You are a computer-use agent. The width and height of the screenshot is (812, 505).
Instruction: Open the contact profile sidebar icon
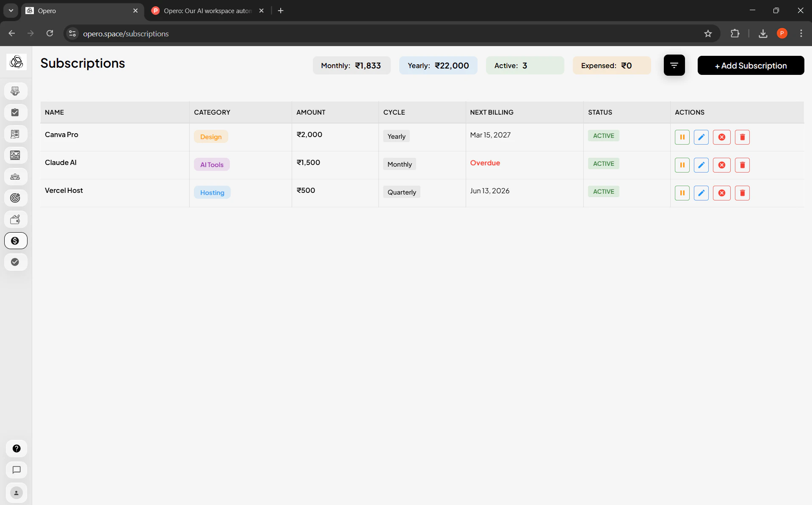pyautogui.click(x=16, y=134)
